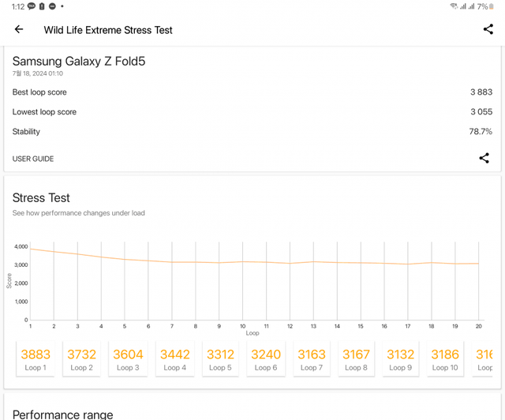This screenshot has width=505, height=420.
Task: Go back using the arrow icon
Action: 19,29
